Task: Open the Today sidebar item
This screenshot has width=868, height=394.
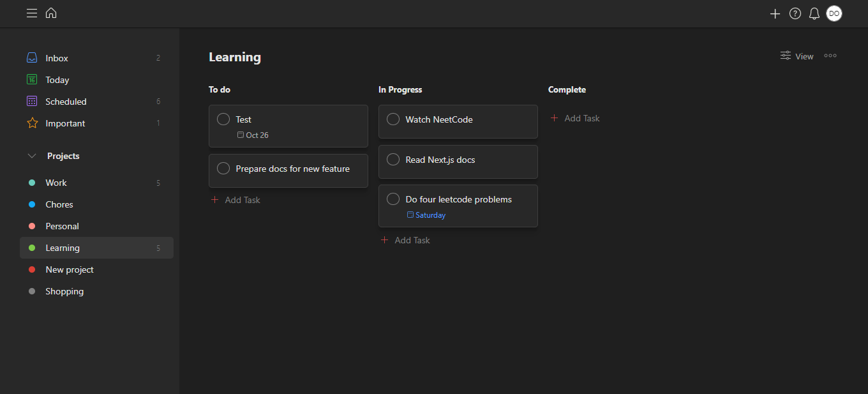Action: click(57, 80)
